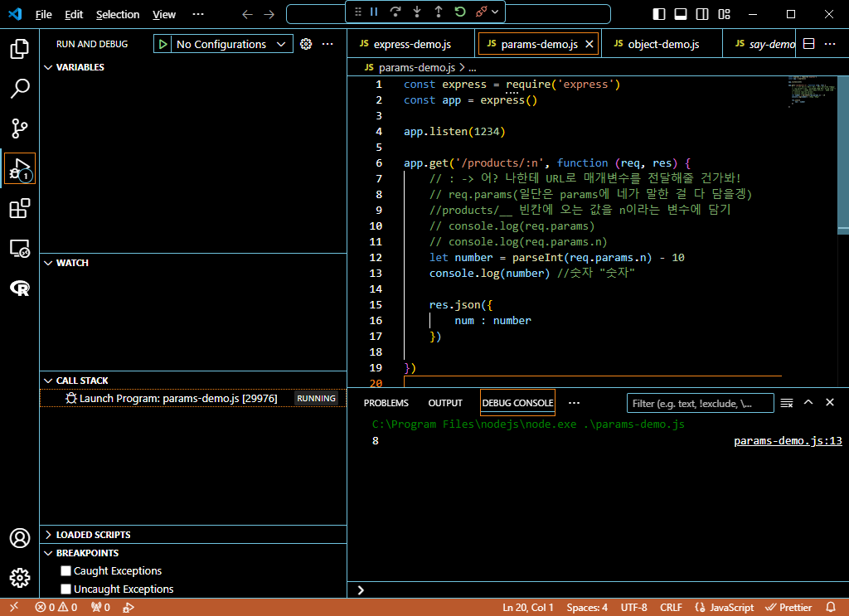Split the editor right
The image size is (849, 616).
coord(808,44)
